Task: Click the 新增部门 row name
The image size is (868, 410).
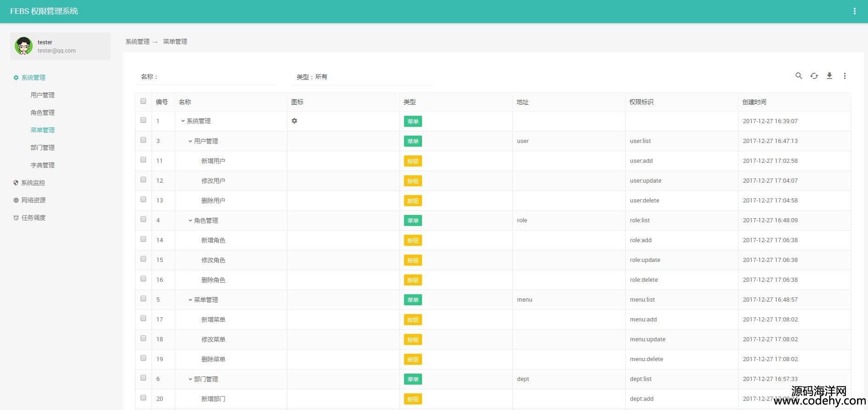Action: click(213, 399)
